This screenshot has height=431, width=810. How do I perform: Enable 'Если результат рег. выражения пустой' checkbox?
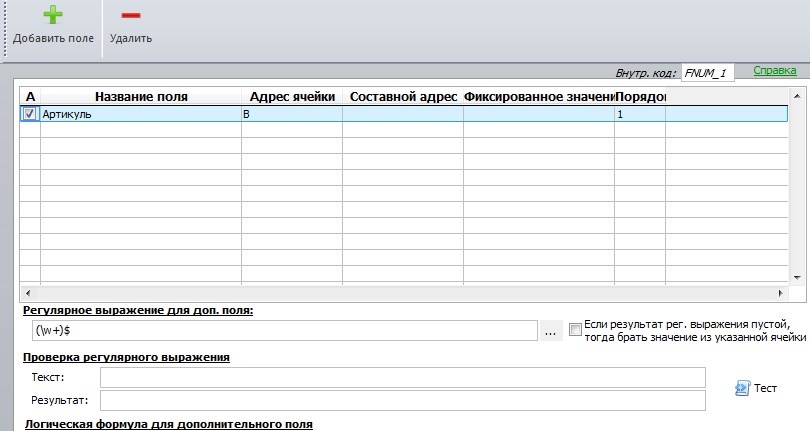point(575,330)
